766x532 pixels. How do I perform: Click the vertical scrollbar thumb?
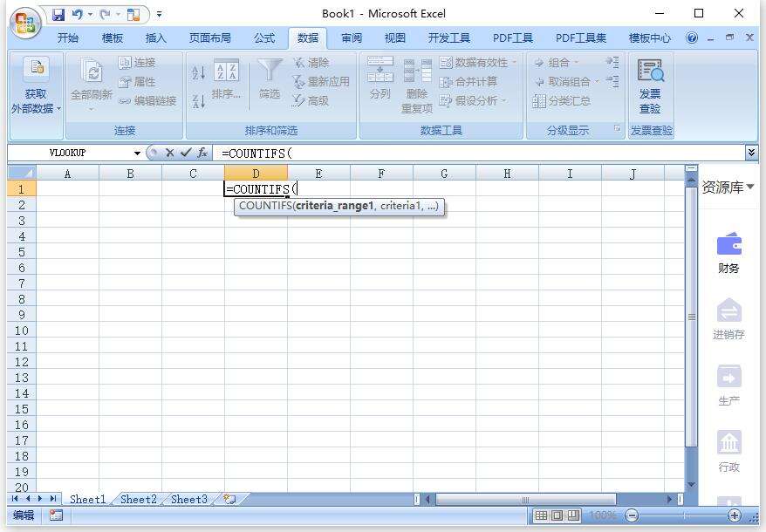(x=691, y=317)
